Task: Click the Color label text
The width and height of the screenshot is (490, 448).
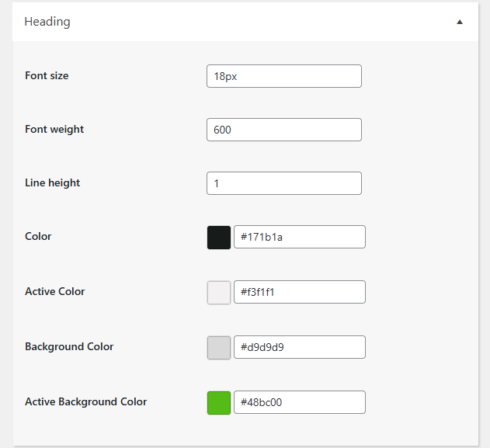Action: [38, 236]
